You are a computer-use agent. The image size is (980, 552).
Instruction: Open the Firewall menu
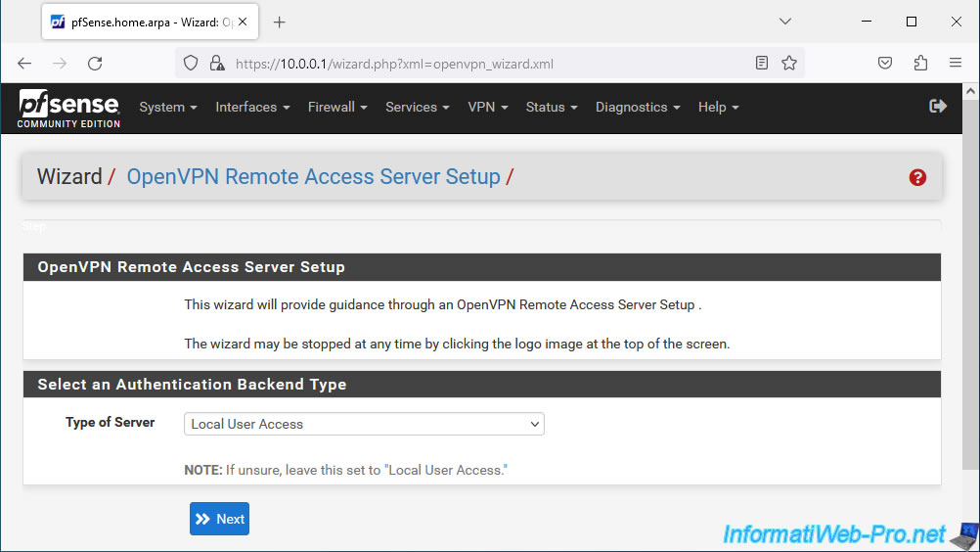[337, 107]
